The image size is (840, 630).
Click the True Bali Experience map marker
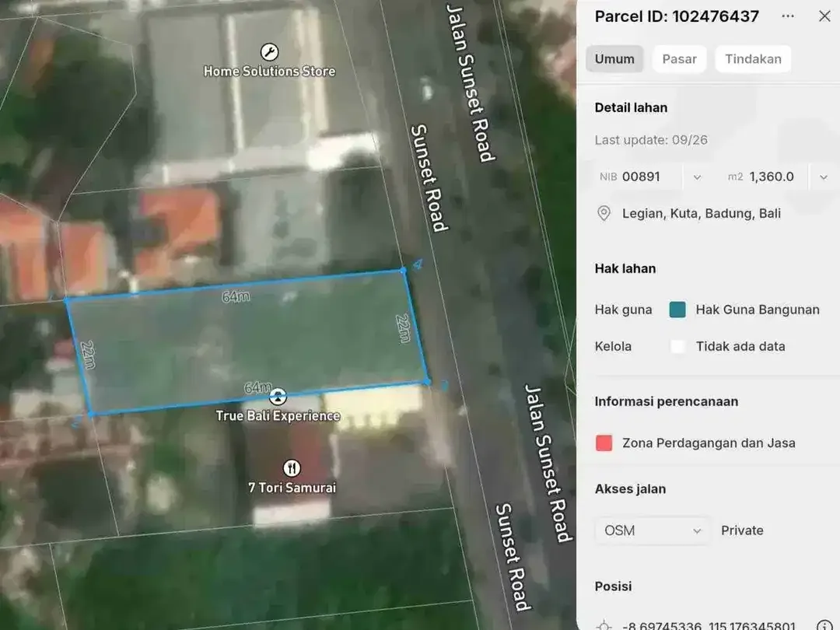click(x=278, y=397)
